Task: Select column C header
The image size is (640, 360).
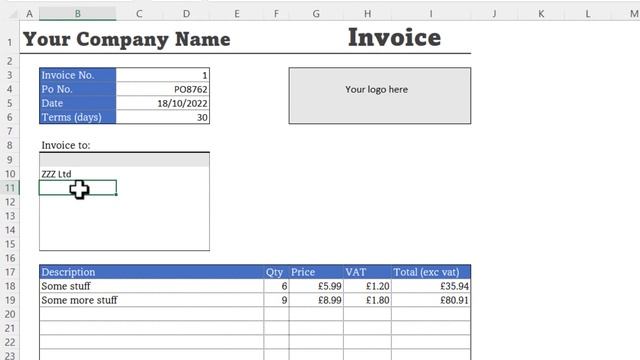Action: (x=139, y=14)
